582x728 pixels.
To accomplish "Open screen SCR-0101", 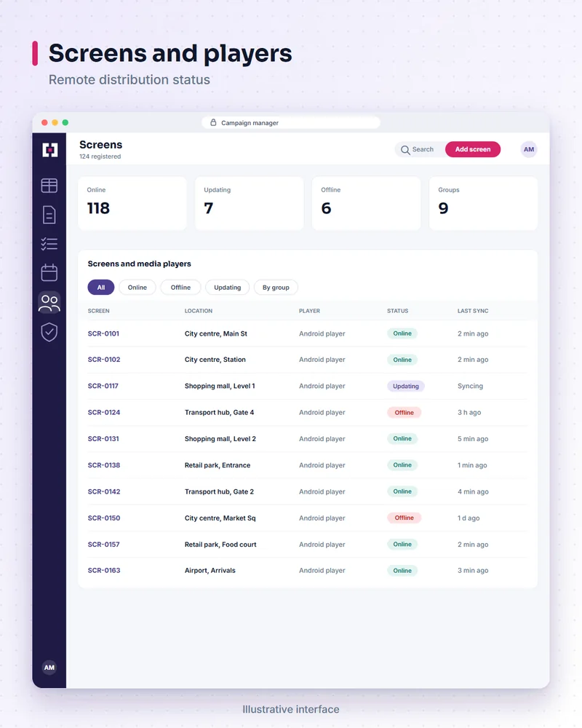I will (103, 333).
